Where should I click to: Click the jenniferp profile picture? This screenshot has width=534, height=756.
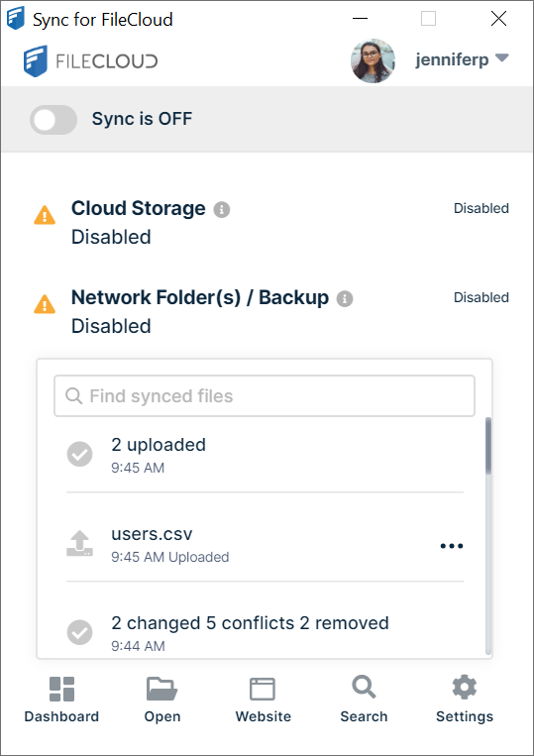[x=373, y=60]
